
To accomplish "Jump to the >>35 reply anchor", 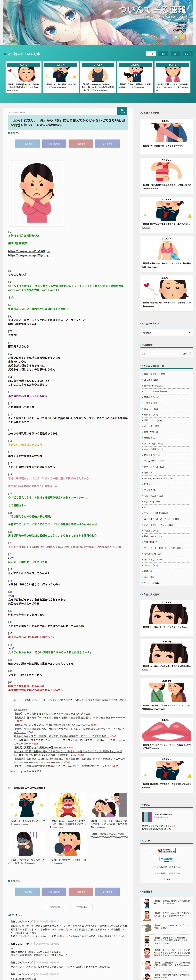I will pyautogui.click(x=11, y=648).
